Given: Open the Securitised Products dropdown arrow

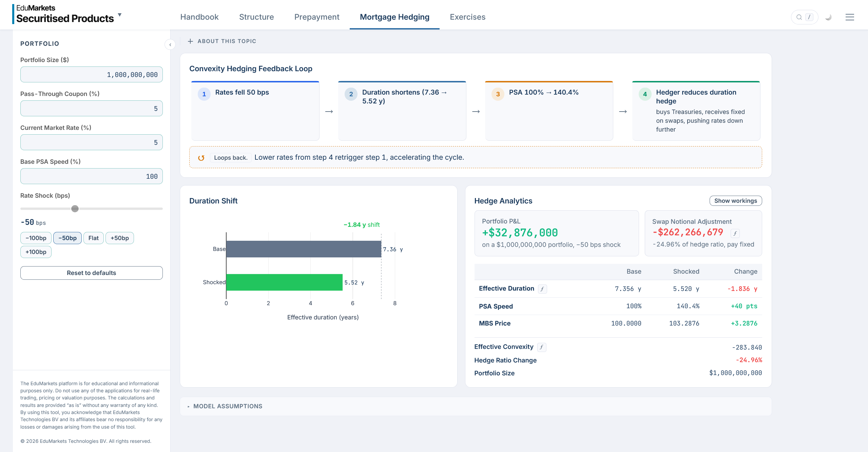Looking at the screenshot, I should coord(119,15).
